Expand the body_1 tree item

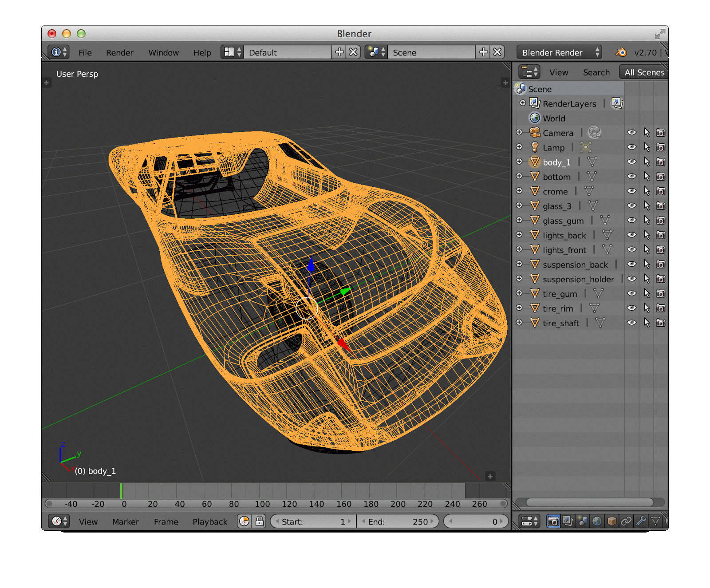[x=519, y=162]
